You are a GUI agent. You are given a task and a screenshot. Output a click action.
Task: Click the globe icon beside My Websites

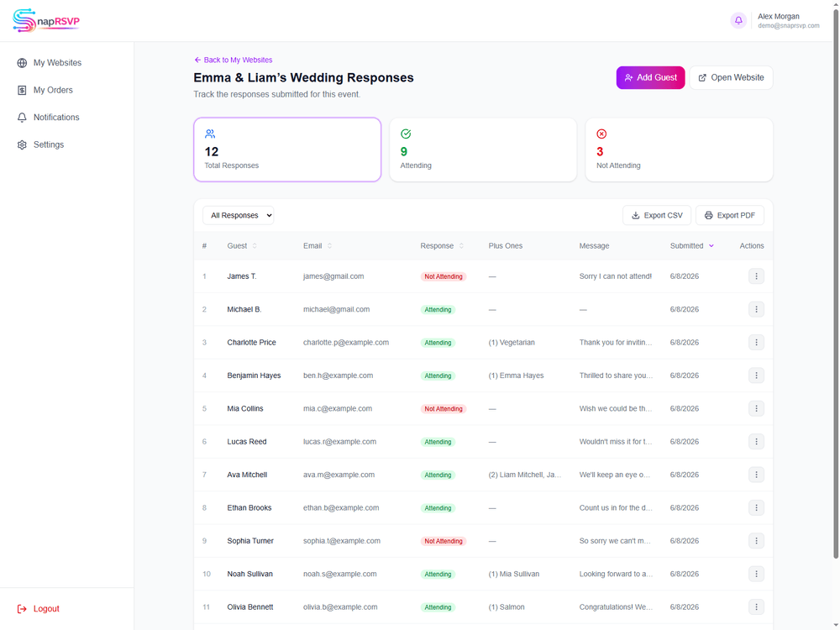(22, 63)
